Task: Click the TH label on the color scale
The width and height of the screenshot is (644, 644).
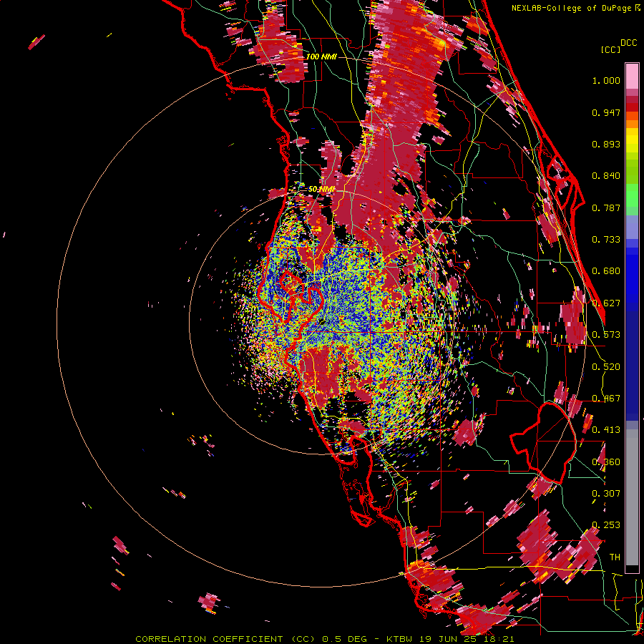Action: pos(615,557)
